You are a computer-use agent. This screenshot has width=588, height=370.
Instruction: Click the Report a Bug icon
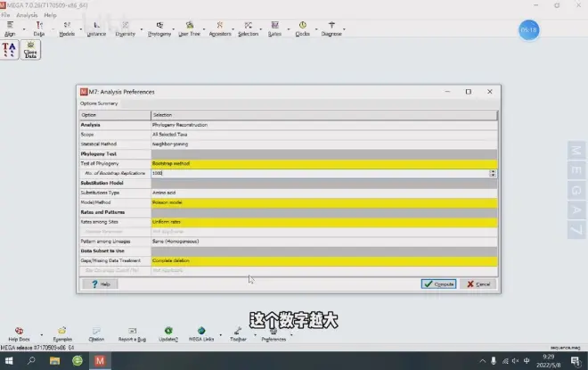[x=132, y=333]
